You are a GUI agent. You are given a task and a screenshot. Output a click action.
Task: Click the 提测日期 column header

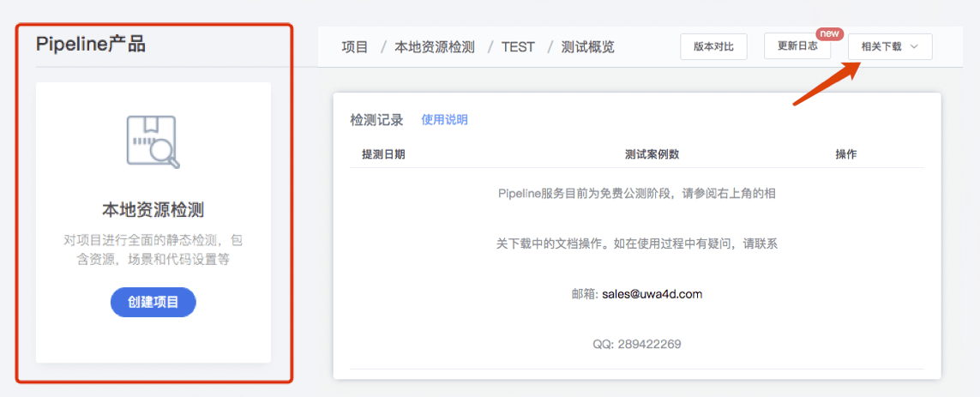384,154
